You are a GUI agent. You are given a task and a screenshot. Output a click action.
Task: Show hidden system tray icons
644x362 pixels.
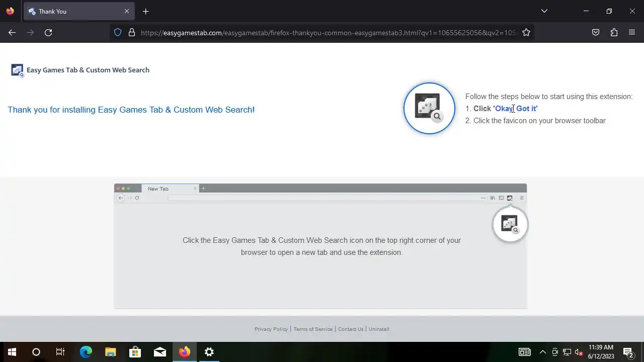pyautogui.click(x=542, y=352)
